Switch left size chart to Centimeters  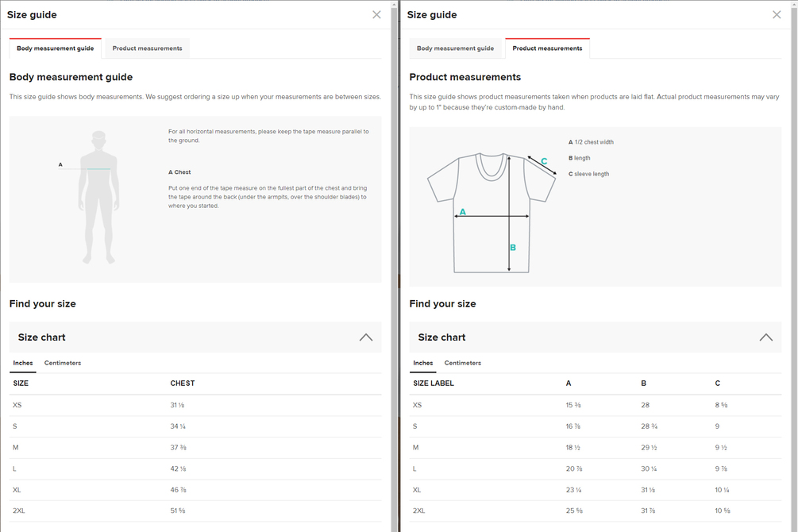[x=63, y=363]
